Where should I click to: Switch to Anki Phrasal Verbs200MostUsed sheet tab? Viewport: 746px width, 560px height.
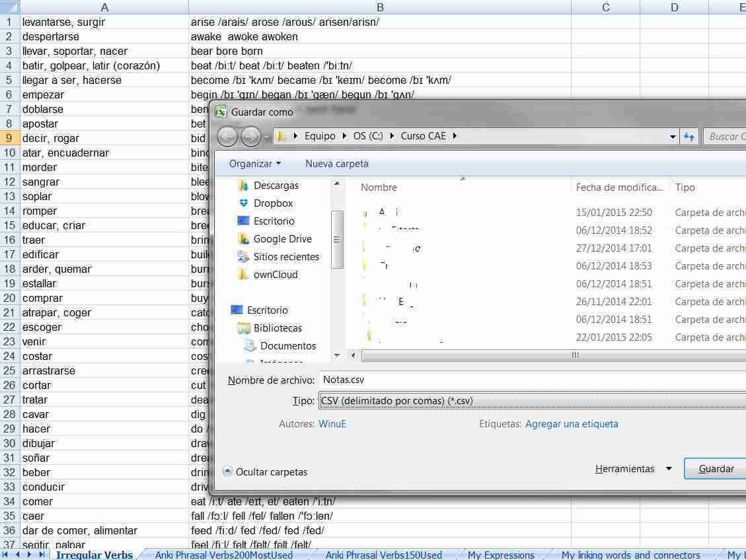point(223,555)
